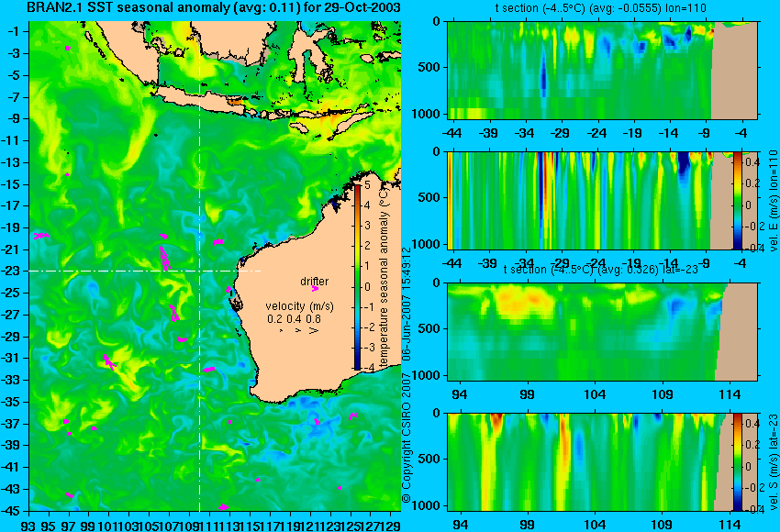The image size is (780, 532).
Task: Click the 't section (avg: -0.0555) lon=110' title
Action: tap(600, 8)
